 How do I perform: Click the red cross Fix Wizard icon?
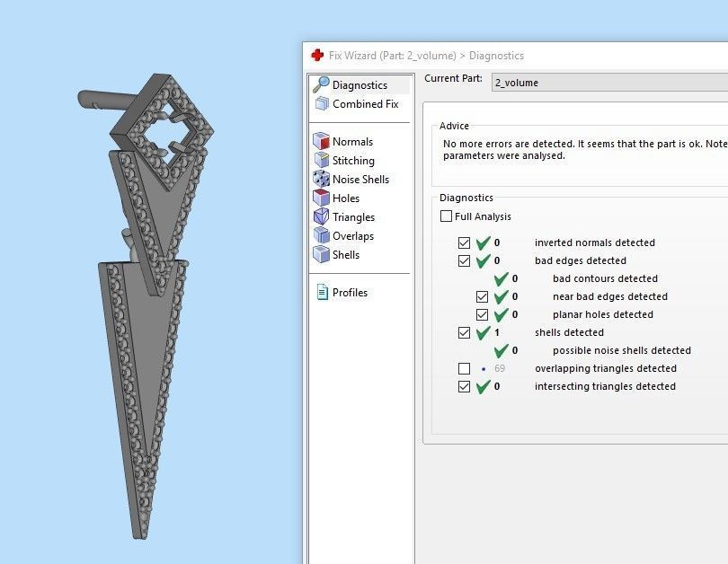pyautogui.click(x=317, y=55)
